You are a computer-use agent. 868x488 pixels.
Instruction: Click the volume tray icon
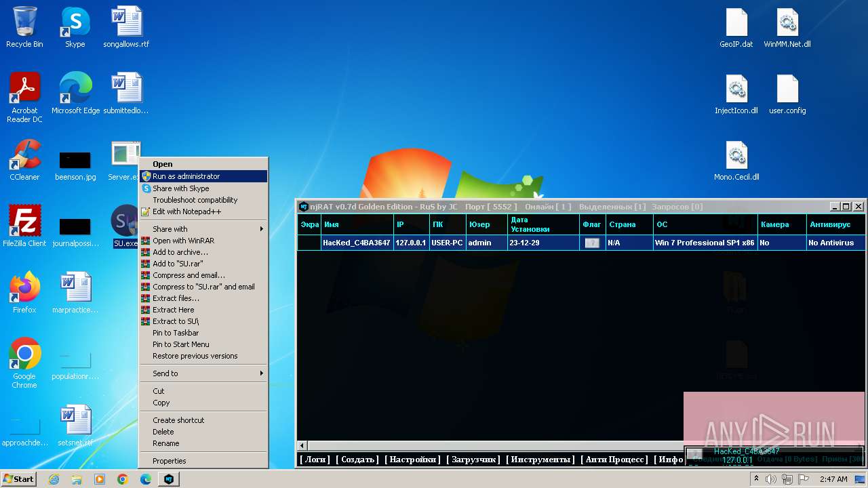[772, 479]
